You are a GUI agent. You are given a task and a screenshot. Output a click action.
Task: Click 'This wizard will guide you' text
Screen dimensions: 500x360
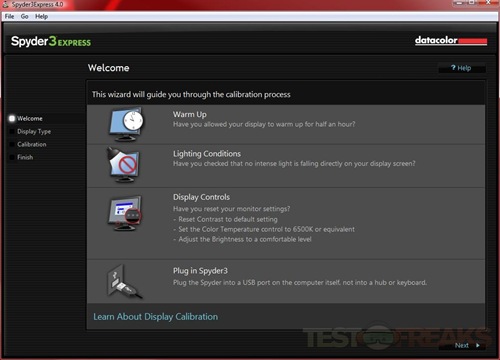pos(191,94)
